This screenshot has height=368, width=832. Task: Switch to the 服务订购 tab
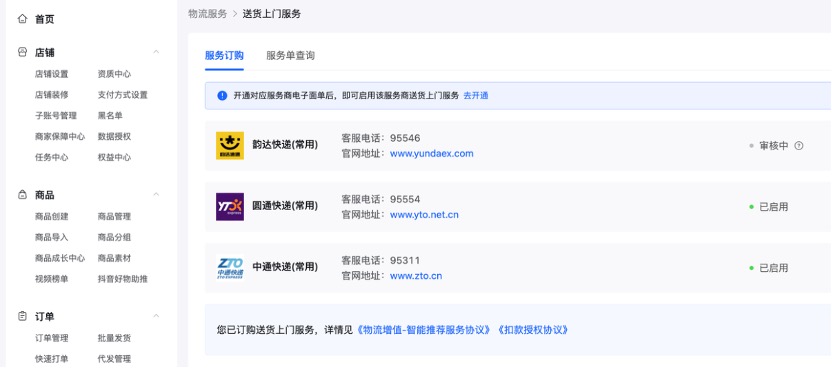(x=224, y=56)
